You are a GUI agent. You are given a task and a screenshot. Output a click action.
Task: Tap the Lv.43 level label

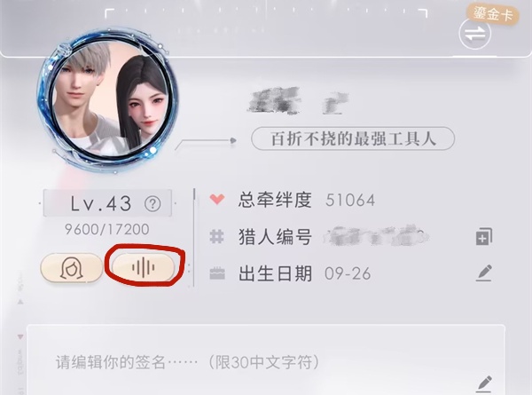101,204
